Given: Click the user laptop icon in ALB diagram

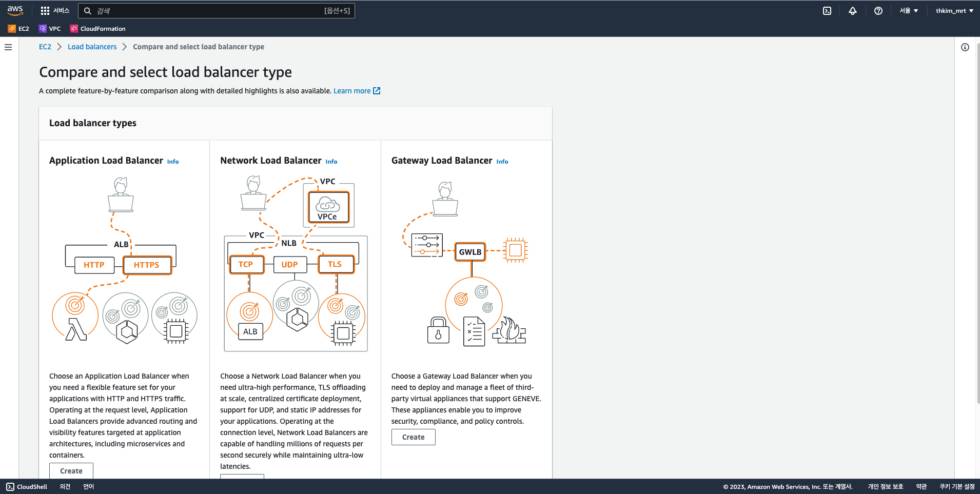Looking at the screenshot, I should tap(121, 195).
